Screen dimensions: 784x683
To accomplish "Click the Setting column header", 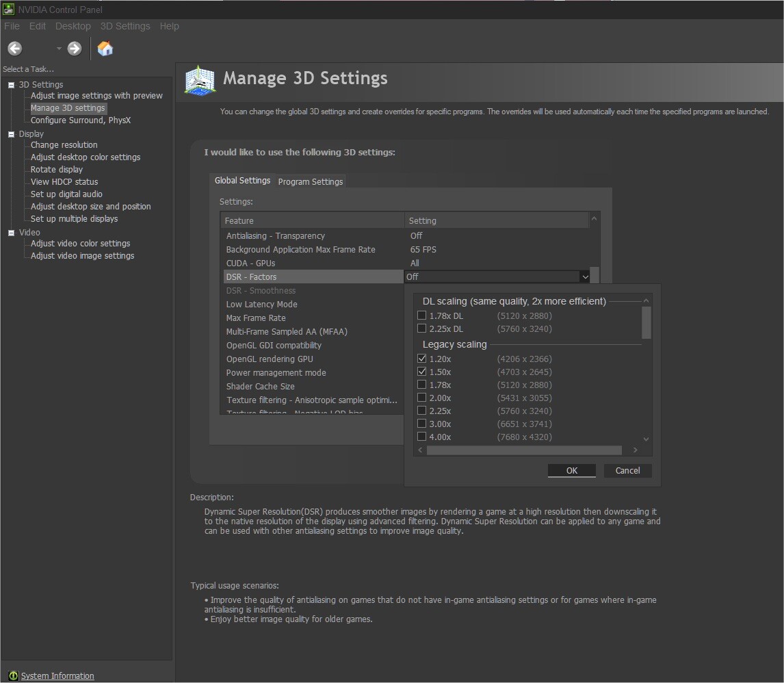I will coord(497,220).
